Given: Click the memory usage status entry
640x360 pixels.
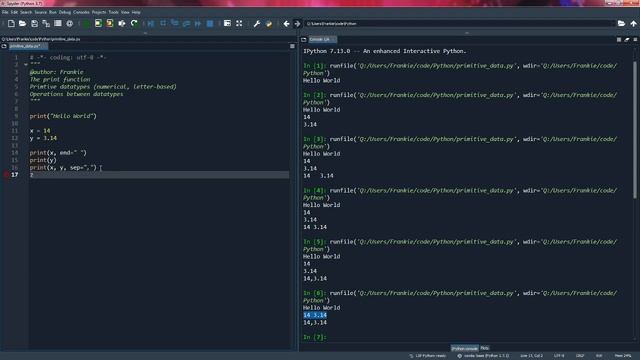Looking at the screenshot, I should tap(623, 356).
